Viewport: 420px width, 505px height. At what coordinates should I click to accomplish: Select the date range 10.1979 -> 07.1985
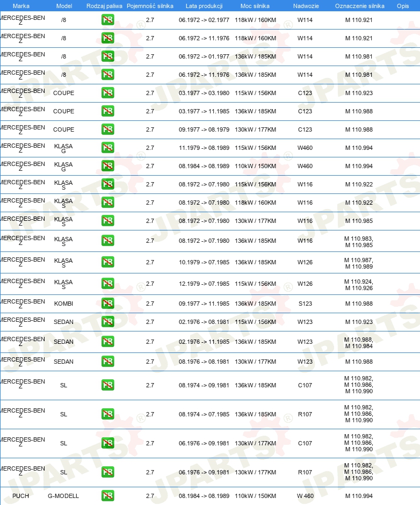204,262
